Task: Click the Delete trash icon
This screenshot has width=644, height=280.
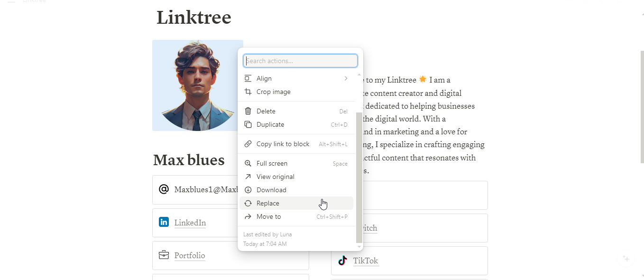Action: [x=248, y=111]
